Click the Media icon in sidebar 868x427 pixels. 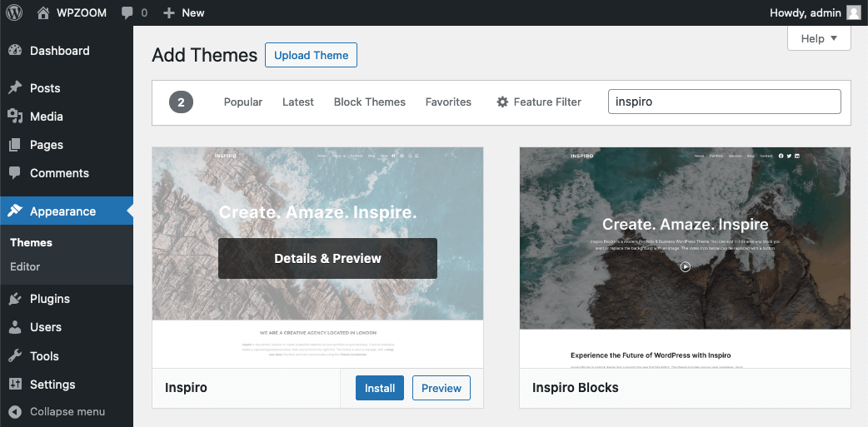(x=15, y=117)
